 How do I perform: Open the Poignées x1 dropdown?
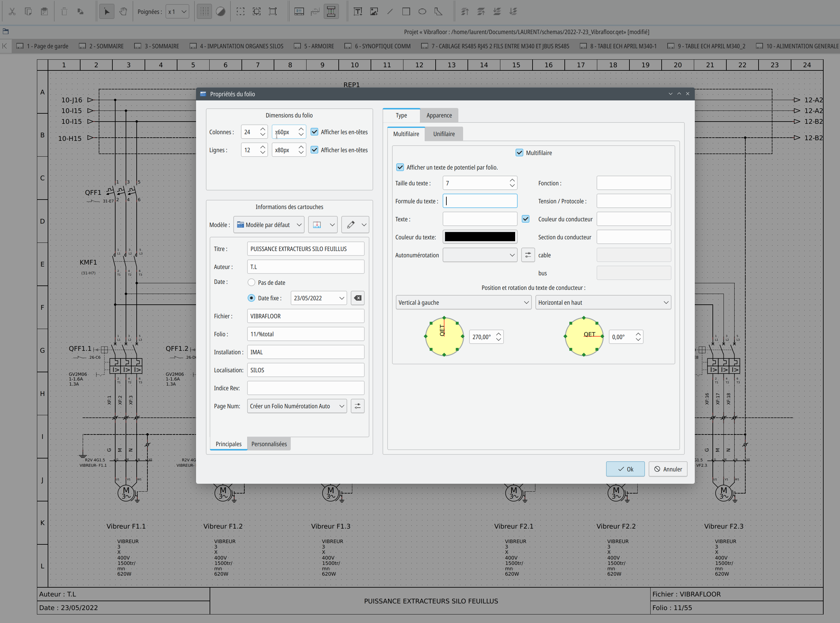177,11
